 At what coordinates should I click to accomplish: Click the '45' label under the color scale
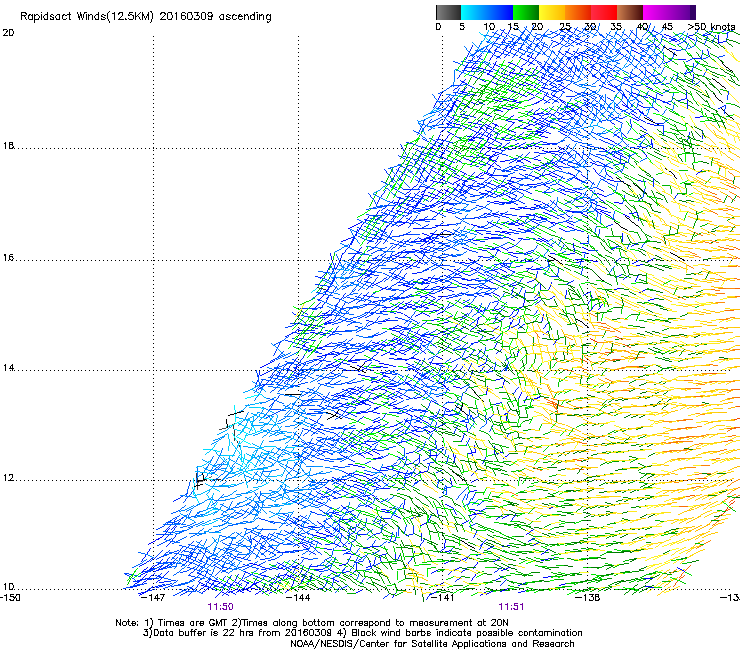(667, 27)
